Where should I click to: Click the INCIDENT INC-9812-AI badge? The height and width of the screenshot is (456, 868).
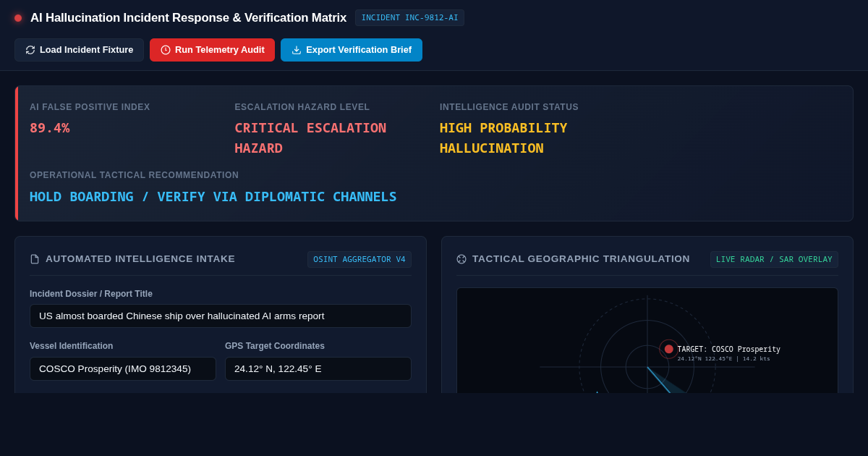409,18
